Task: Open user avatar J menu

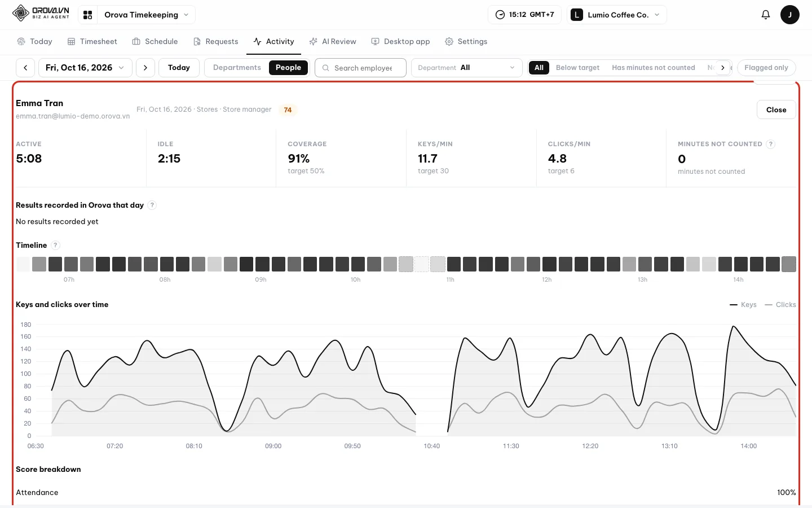Action: click(x=789, y=15)
